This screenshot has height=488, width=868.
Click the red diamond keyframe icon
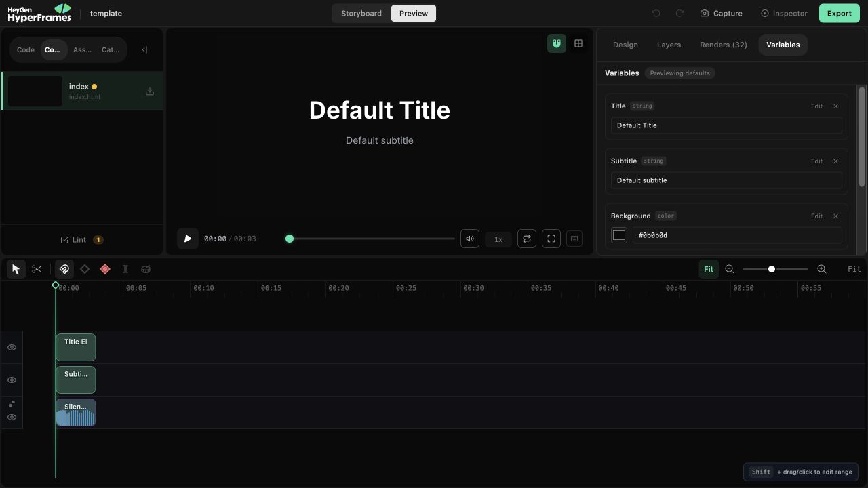105,269
